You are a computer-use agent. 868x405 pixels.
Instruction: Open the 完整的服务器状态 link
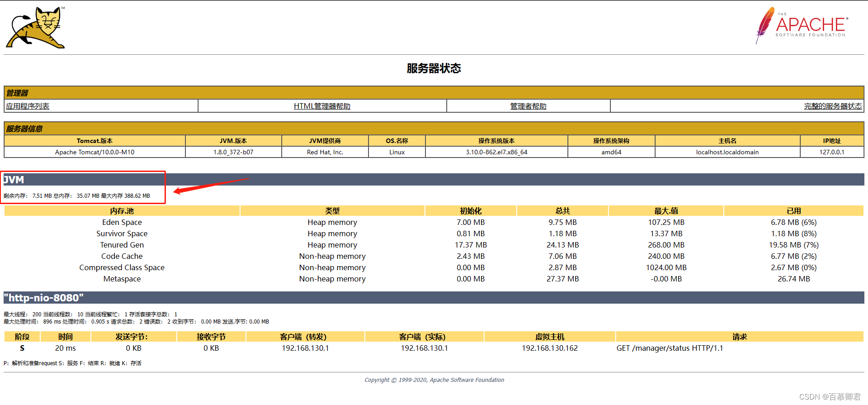point(833,106)
